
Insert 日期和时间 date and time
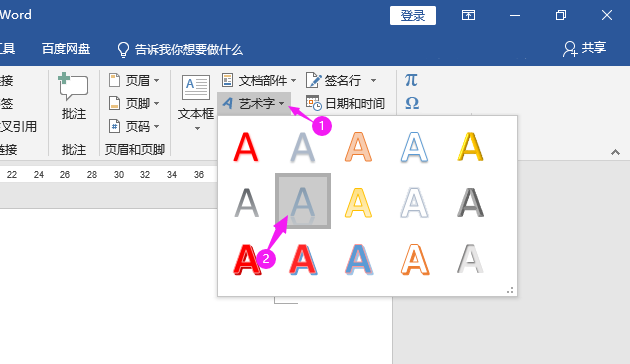point(345,104)
